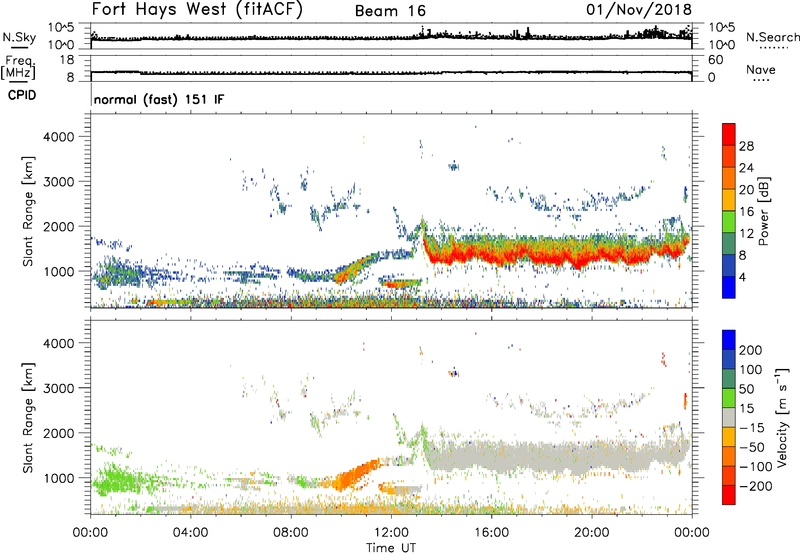The height and width of the screenshot is (554, 800).
Task: Click the "4" label on the power colorbar
Action: (742, 277)
